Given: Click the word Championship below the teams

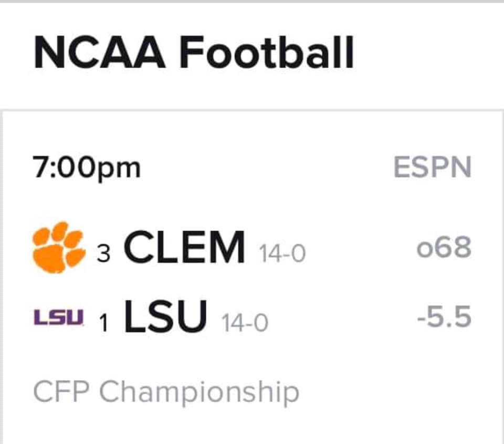Looking at the screenshot, I should [x=199, y=392].
